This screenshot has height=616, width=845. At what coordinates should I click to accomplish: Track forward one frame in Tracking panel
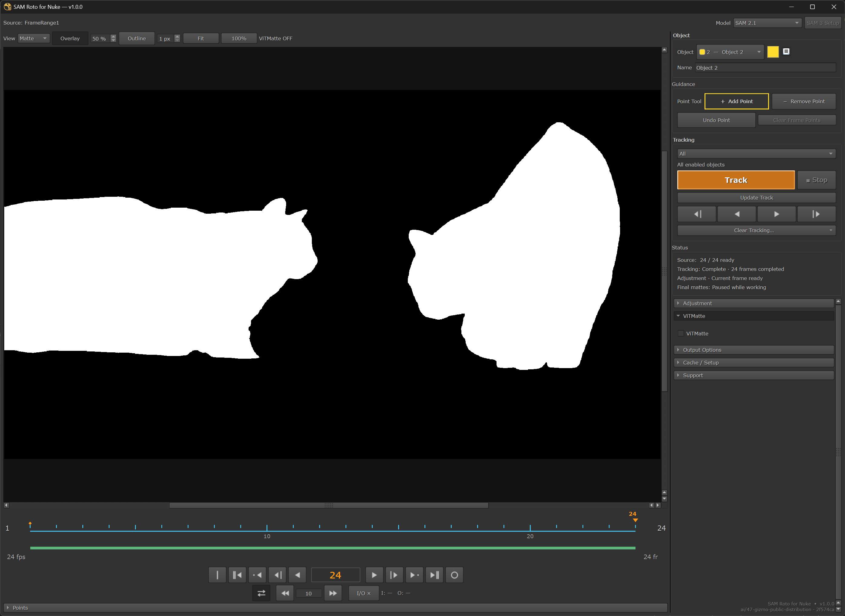(816, 214)
